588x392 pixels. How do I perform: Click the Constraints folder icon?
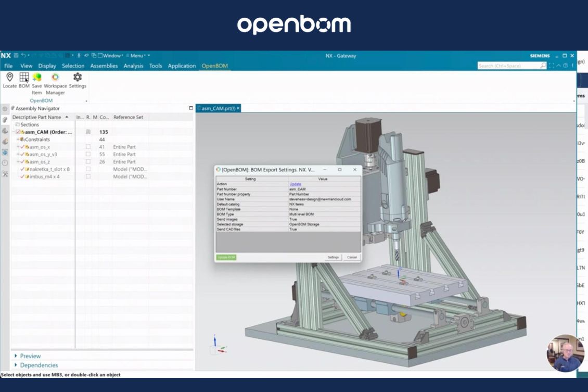pos(22,139)
